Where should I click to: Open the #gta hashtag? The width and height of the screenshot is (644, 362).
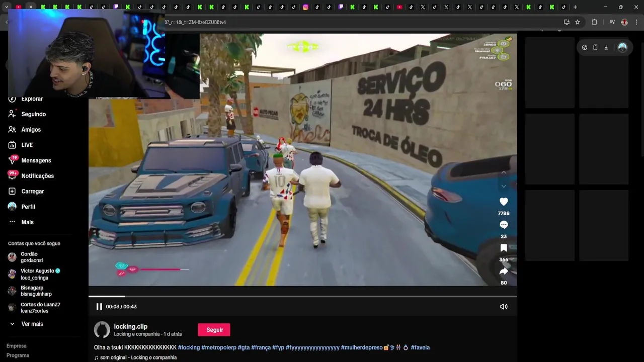pos(244,347)
